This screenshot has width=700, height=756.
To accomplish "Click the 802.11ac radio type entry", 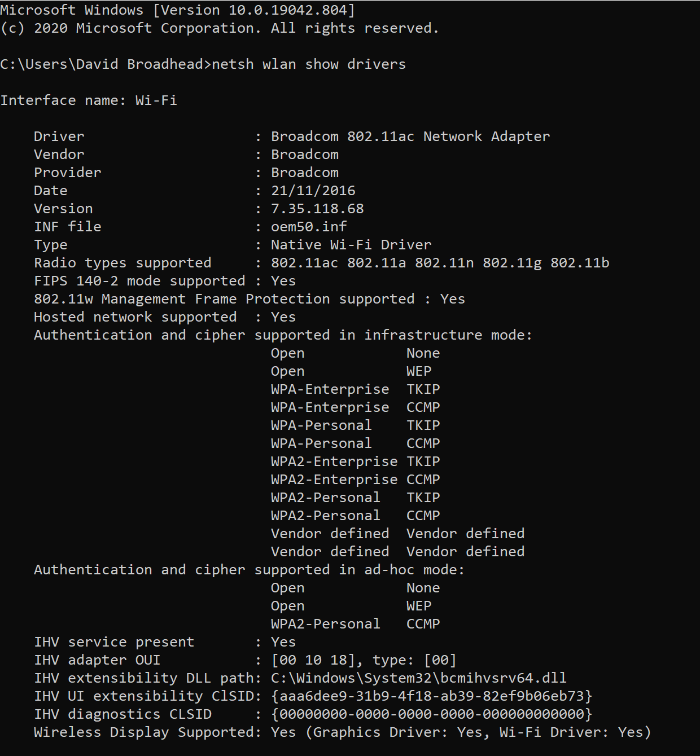I will point(304,263).
